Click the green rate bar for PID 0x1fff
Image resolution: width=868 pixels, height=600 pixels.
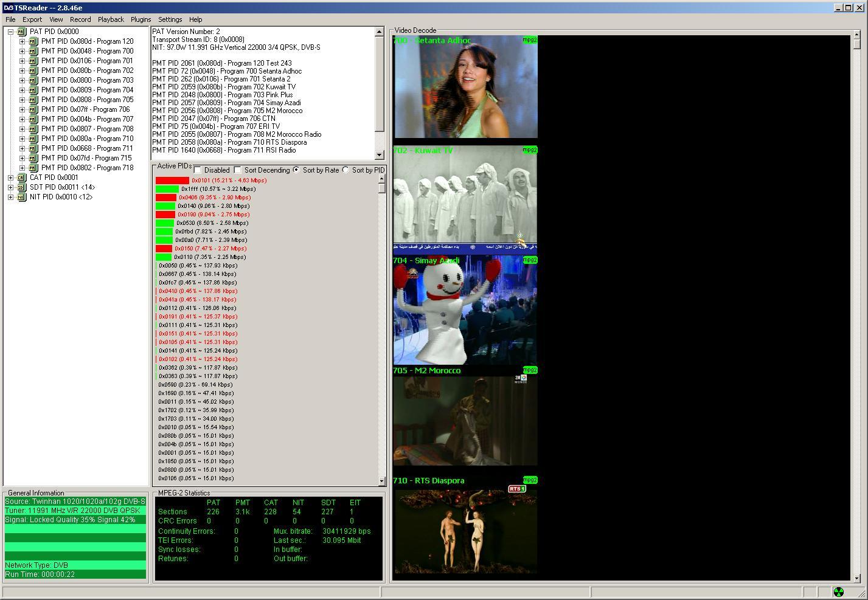click(x=167, y=189)
